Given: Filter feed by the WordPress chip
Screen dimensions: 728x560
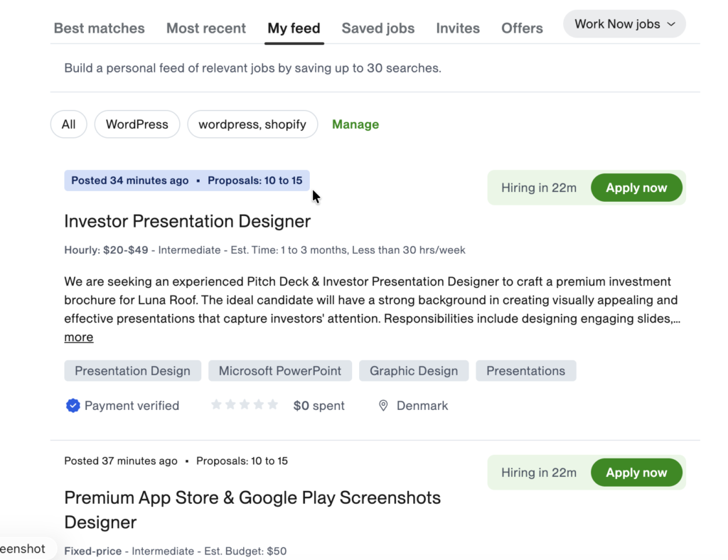Looking at the screenshot, I should tap(137, 124).
